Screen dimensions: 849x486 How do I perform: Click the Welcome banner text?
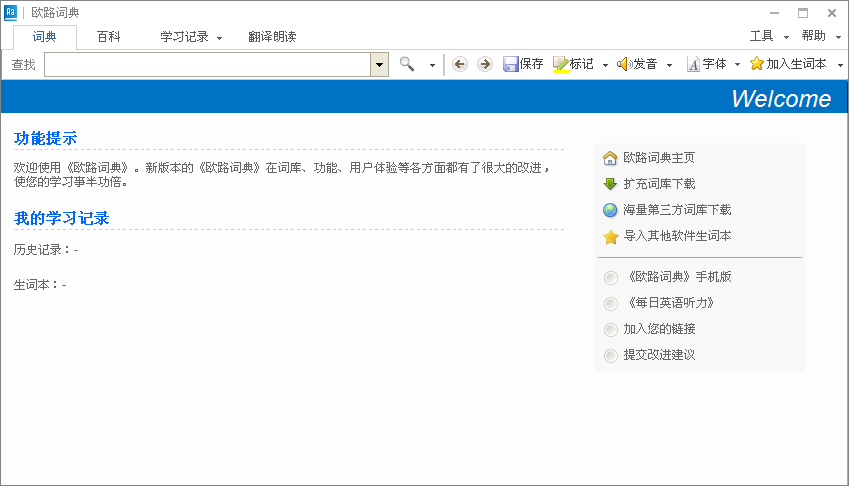coord(781,98)
